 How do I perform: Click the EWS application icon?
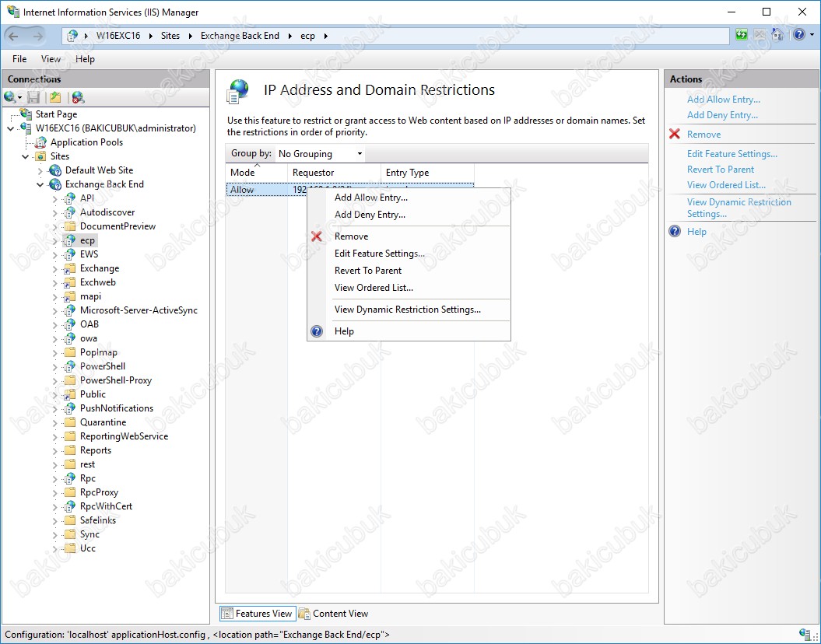[69, 254]
